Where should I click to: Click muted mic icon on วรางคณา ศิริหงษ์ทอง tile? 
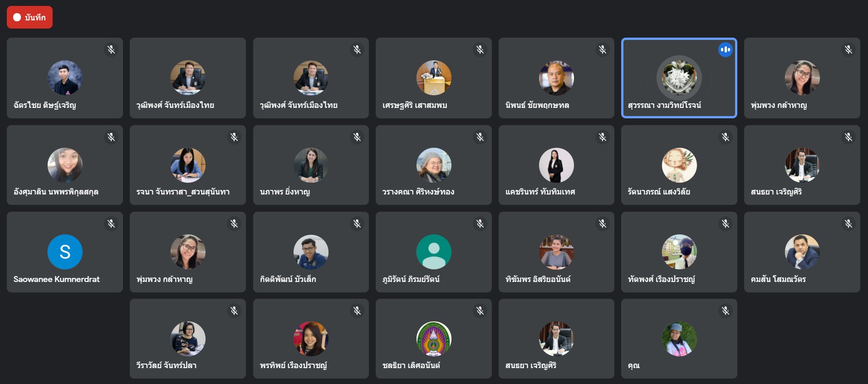480,137
